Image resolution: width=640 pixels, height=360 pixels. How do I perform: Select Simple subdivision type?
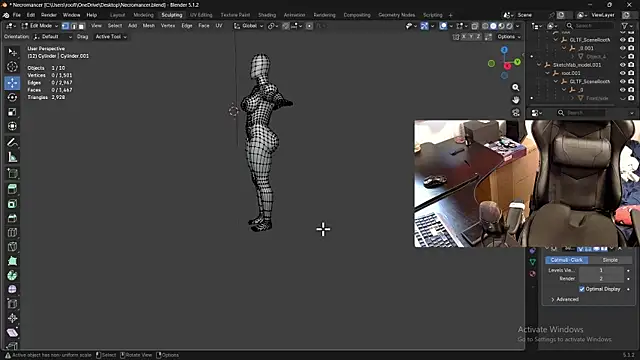[610, 260]
